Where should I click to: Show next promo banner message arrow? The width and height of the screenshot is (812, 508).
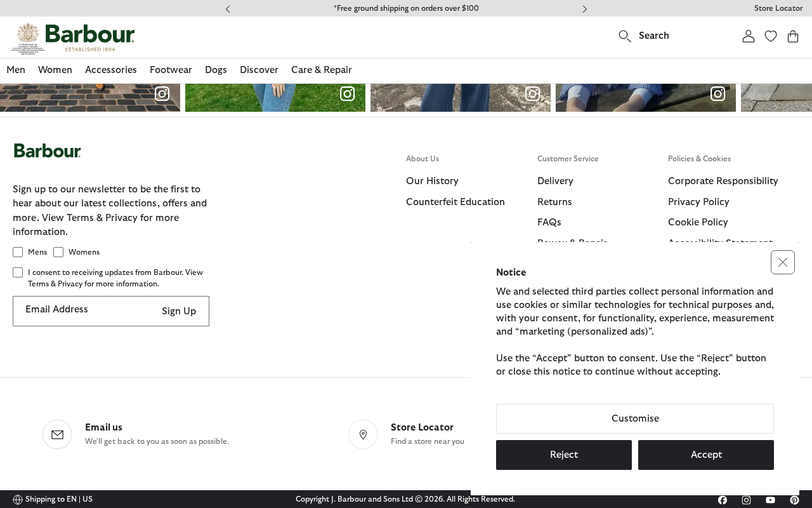tap(584, 9)
